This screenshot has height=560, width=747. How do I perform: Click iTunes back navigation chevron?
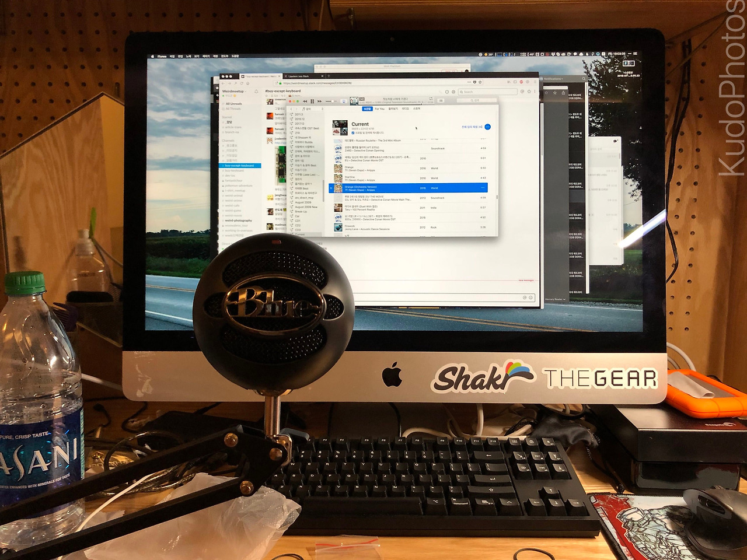coord(292,109)
